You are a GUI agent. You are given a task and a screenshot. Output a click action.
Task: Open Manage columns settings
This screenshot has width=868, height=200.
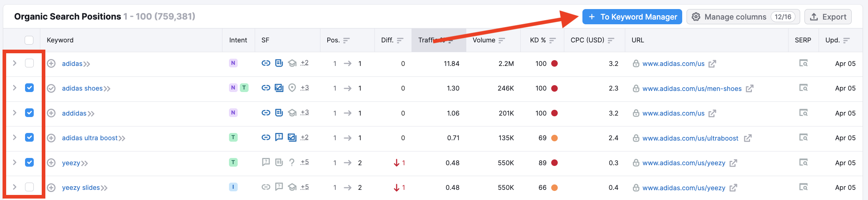pyautogui.click(x=743, y=17)
